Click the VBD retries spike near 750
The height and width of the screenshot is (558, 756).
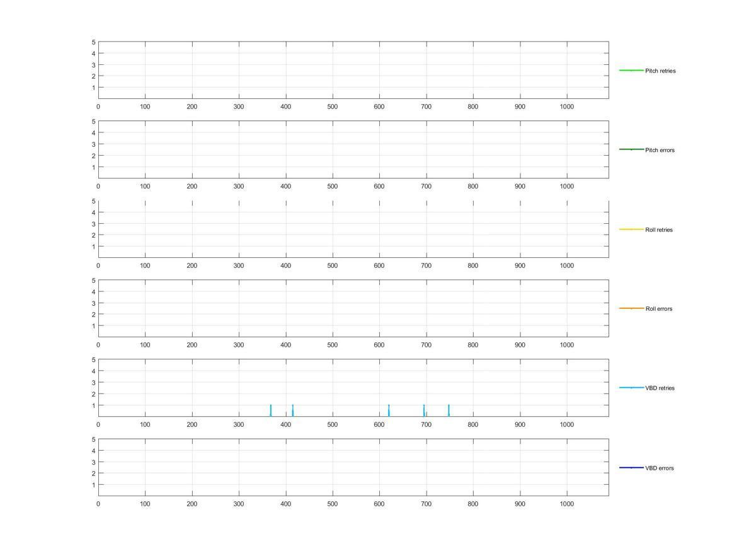pyautogui.click(x=449, y=410)
